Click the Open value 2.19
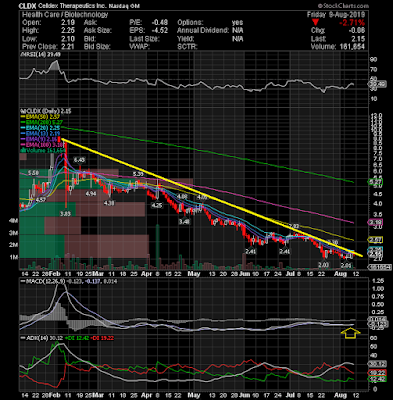The height and width of the screenshot is (400, 393). tap(68, 23)
